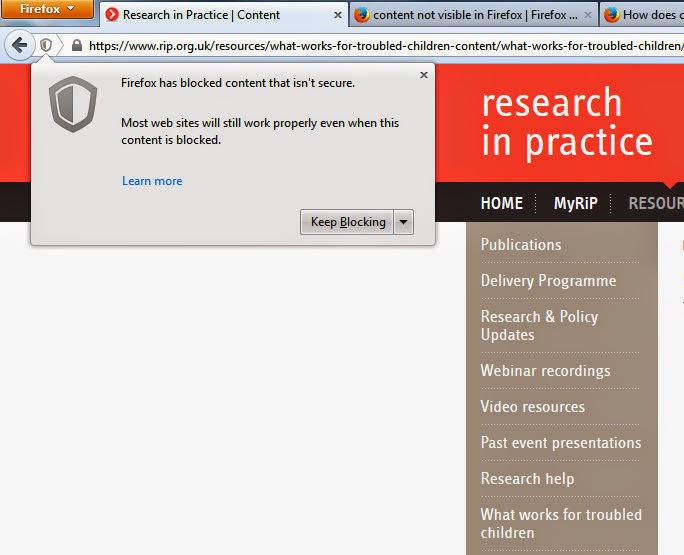
Task: Open Past event presentations link
Action: 561,442
